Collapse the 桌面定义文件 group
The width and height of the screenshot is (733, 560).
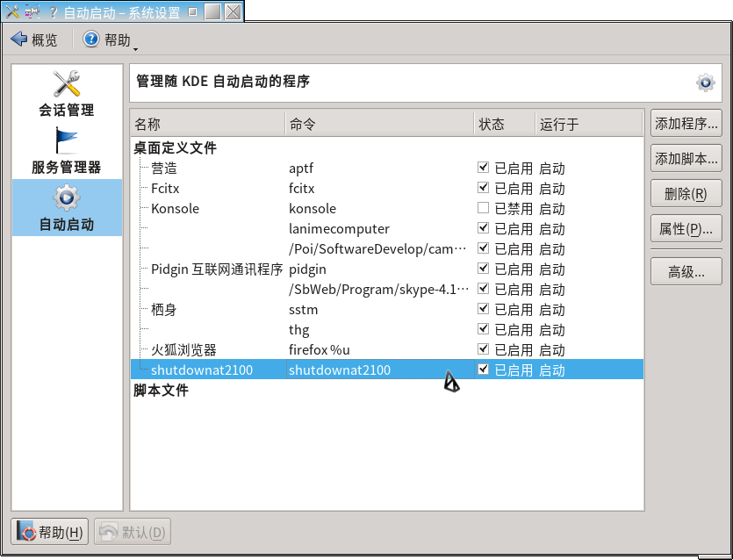(x=175, y=148)
